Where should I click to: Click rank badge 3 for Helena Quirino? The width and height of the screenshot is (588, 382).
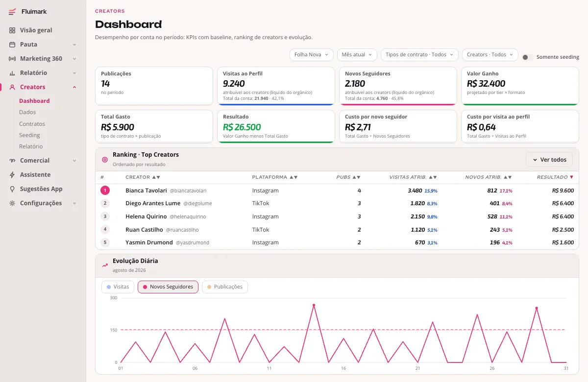(x=105, y=216)
